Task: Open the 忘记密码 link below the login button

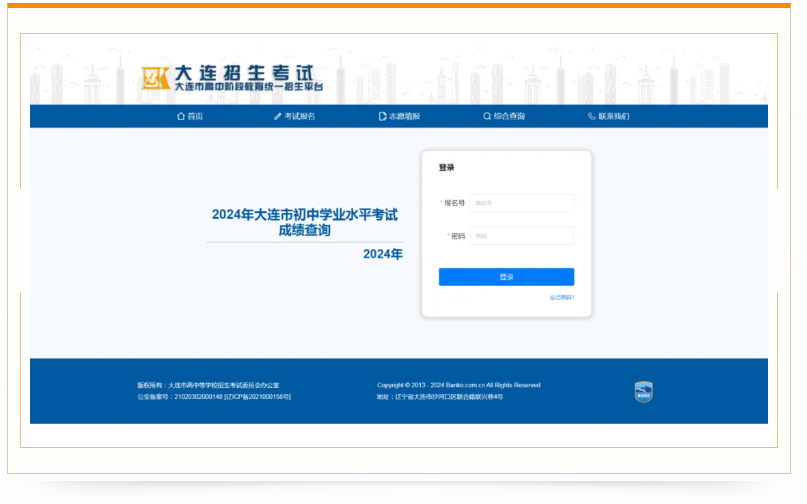Action: [x=562, y=297]
